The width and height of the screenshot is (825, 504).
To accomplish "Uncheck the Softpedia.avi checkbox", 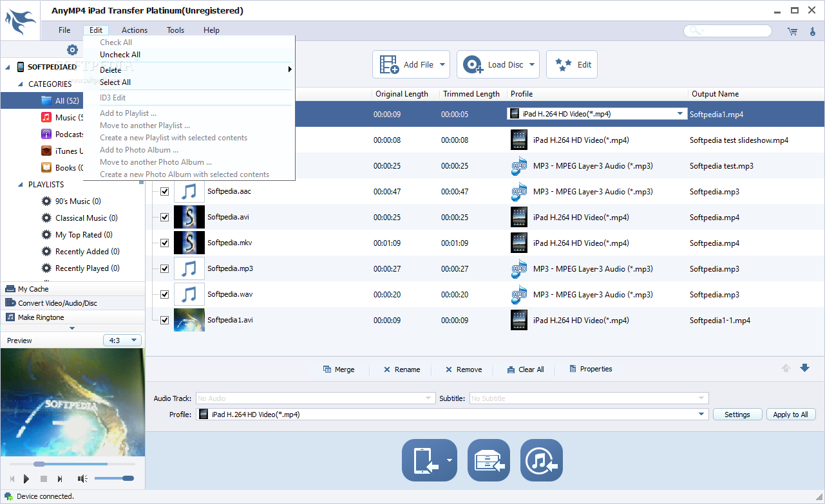I will tap(164, 217).
